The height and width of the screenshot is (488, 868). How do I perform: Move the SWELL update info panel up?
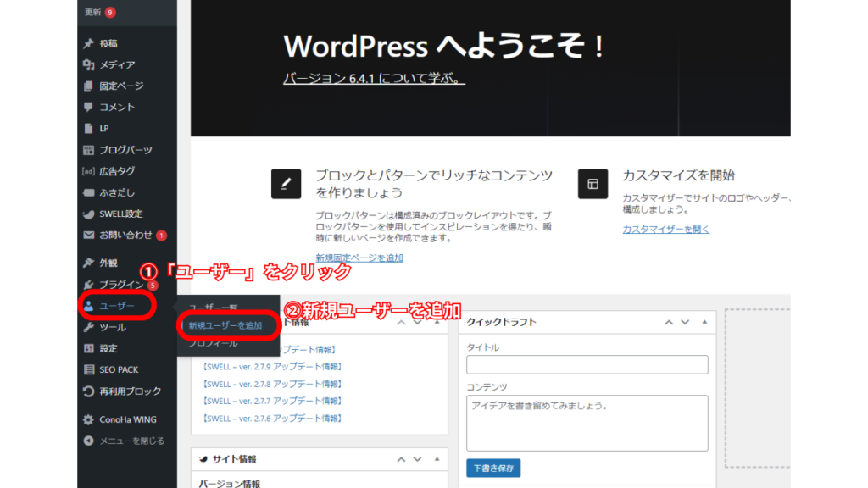[401, 322]
